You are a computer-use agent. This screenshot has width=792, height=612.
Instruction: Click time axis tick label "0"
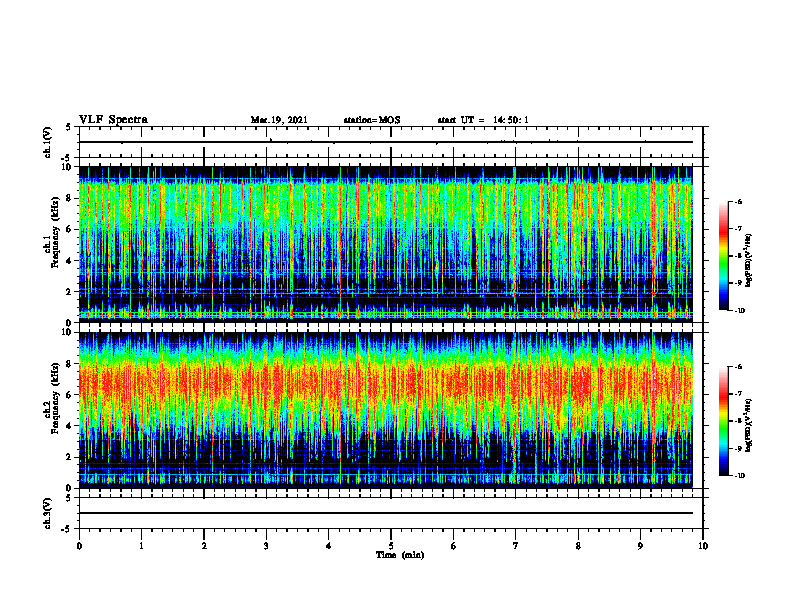(x=79, y=546)
